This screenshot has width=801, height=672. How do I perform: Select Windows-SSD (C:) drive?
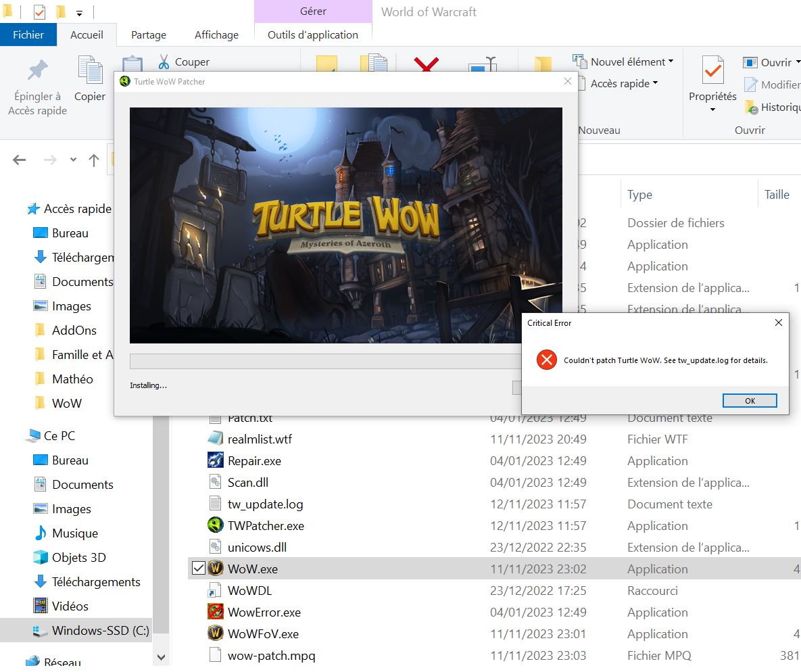click(100, 630)
